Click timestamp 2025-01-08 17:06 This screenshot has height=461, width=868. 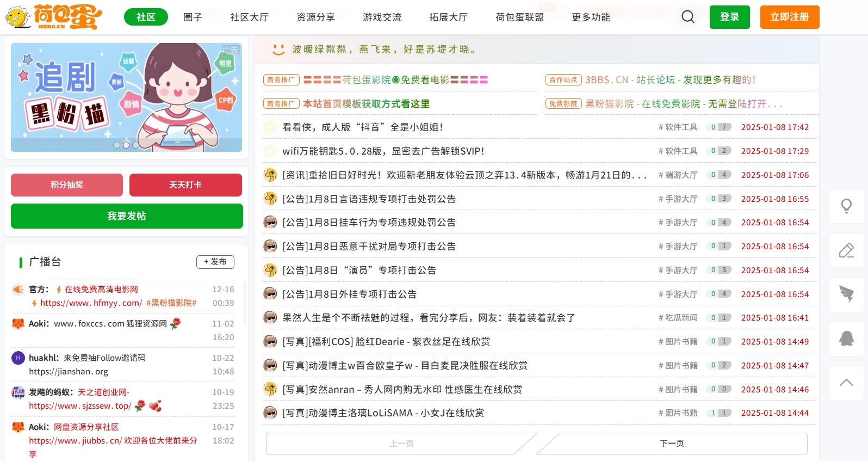point(775,175)
